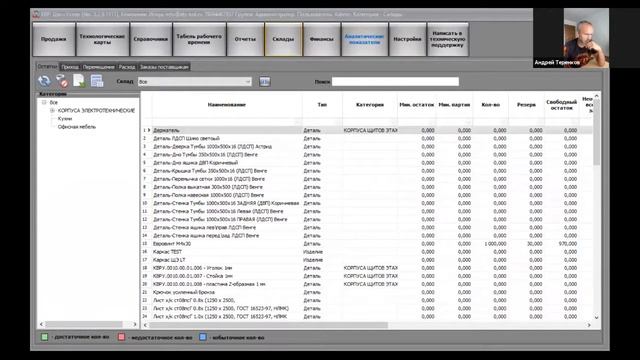The height and width of the screenshot is (360, 640).
Task: Switch to the Перемещение tab
Action: point(99,67)
